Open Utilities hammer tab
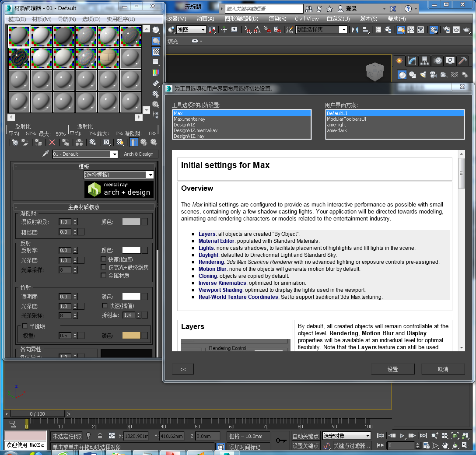This screenshot has height=455, width=476. tap(462, 61)
